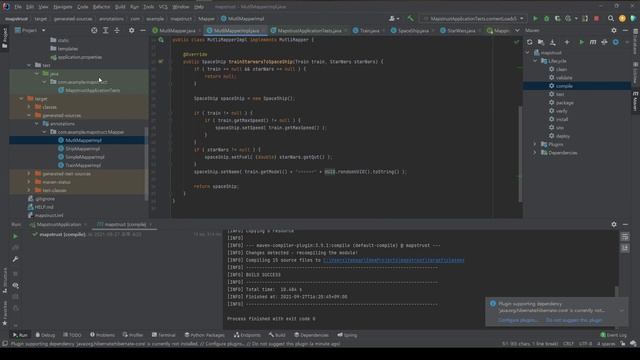
Task: Expand generated-test-sources folder
Action: click(x=29, y=173)
